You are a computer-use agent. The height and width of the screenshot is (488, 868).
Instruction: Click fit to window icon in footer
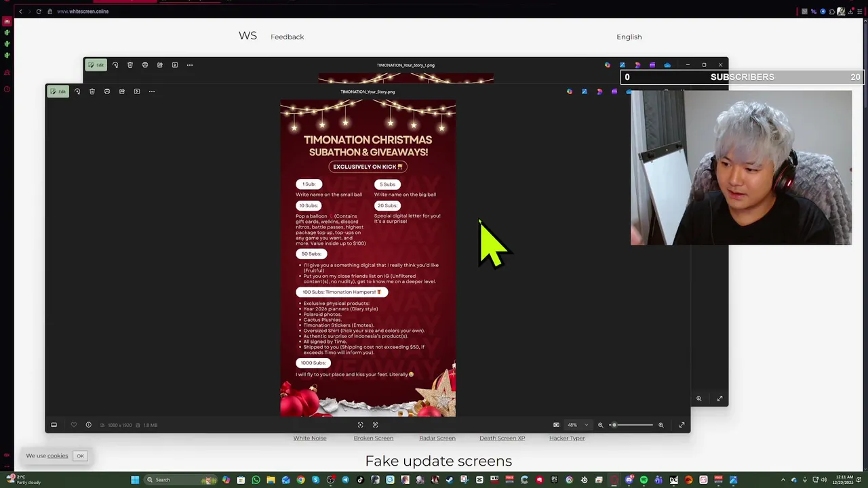pos(360,425)
